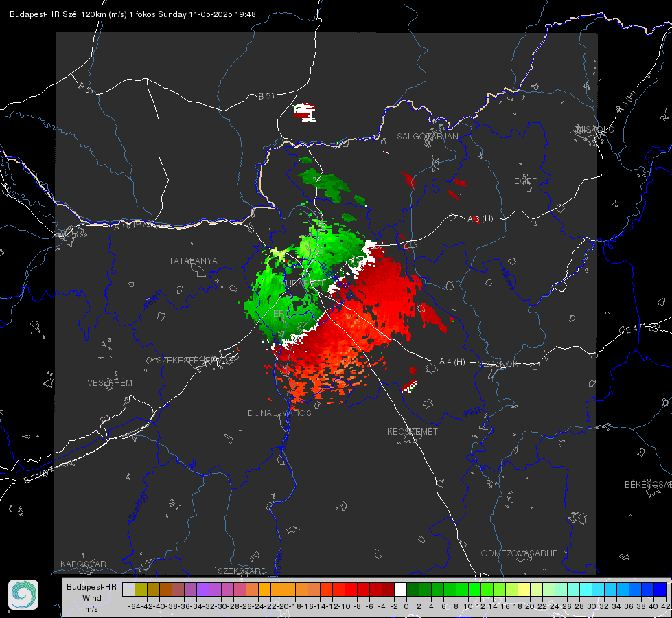Click the SZOLNOK city label
The height and width of the screenshot is (618, 672).
498,363
